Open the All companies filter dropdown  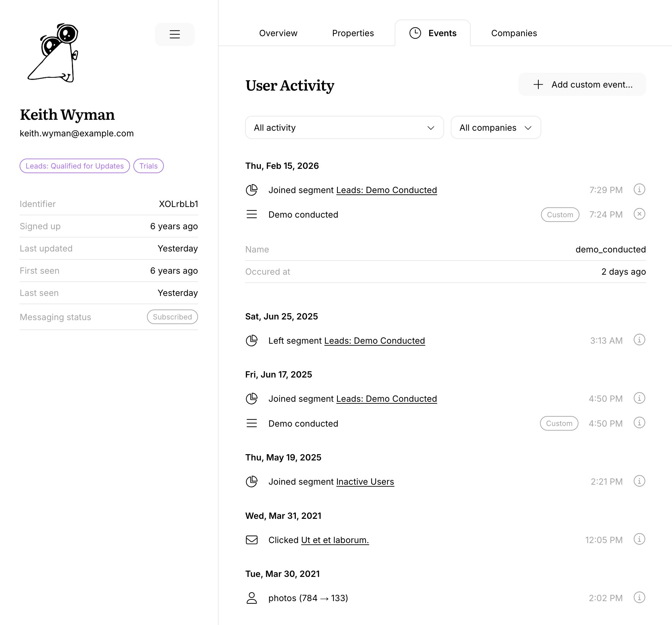pos(496,127)
